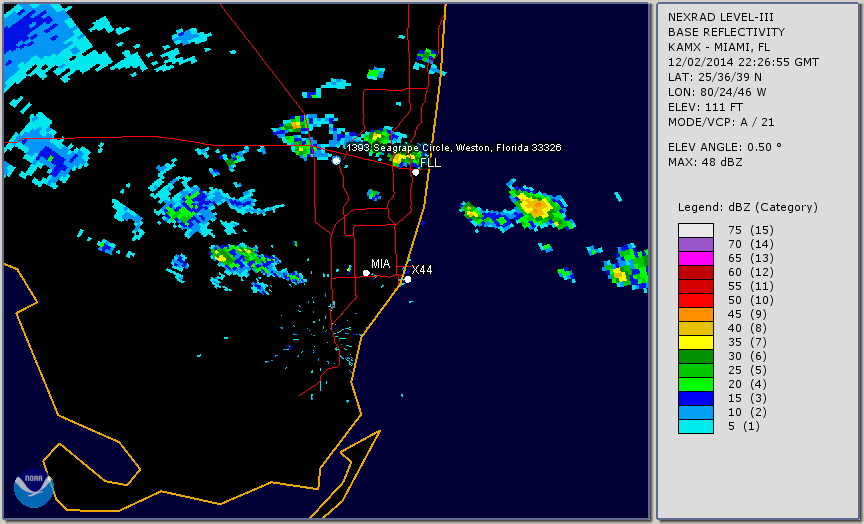Click the ELEV ANGLE: 0.50 text
Viewport: 864px width, 524px height.
[x=725, y=147]
